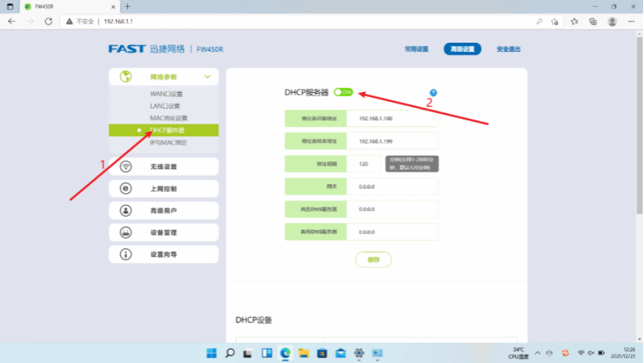Turn off the DHCP服务器 ON switch
This screenshot has height=363, width=644.
coord(343,92)
